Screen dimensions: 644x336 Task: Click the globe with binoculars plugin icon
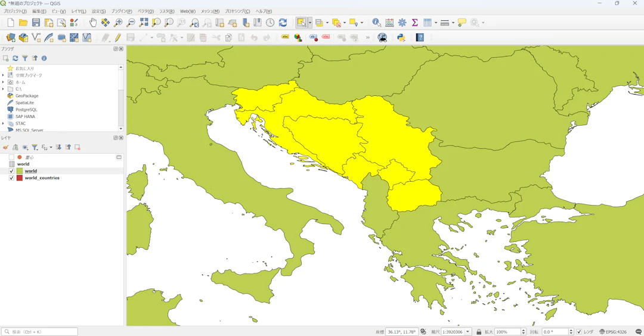pos(382,38)
